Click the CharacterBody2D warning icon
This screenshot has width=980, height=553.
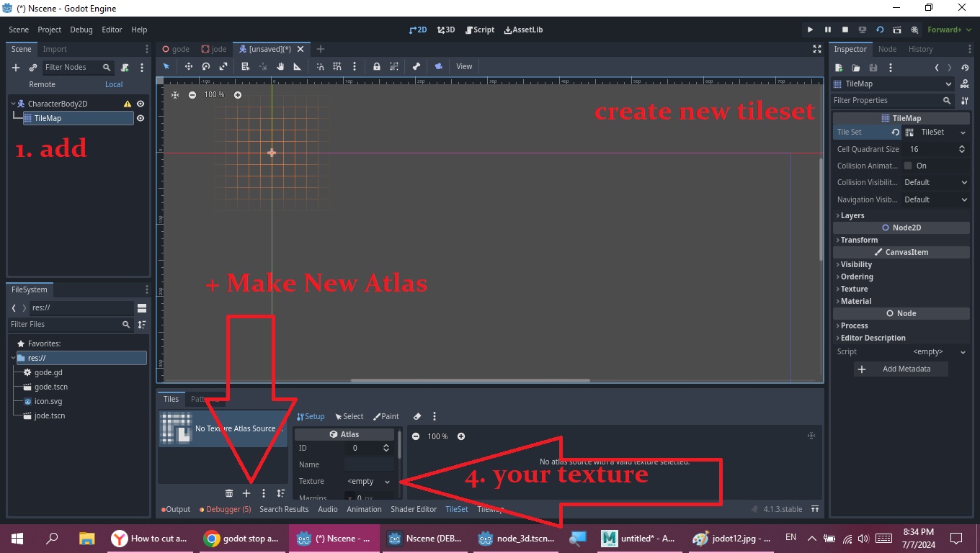[x=128, y=104]
